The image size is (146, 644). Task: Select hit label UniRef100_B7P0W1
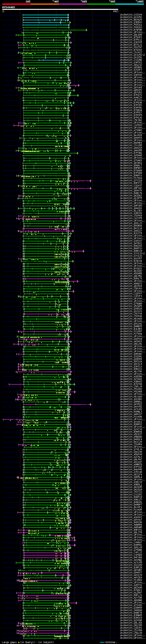pyautogui.click(x=131, y=153)
